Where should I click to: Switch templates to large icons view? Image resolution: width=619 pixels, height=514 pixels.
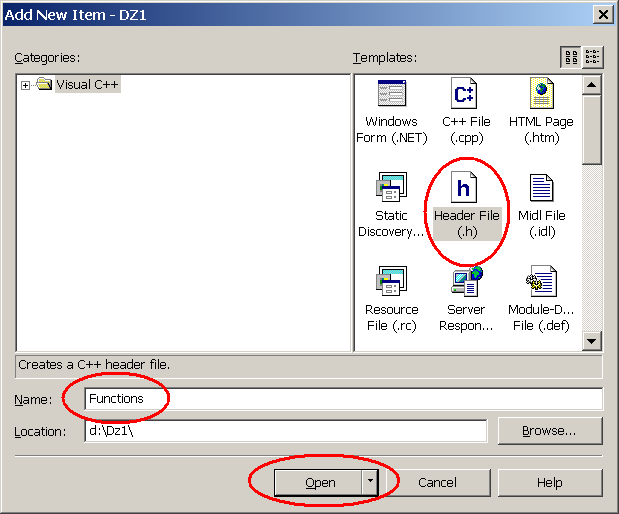coord(571,57)
